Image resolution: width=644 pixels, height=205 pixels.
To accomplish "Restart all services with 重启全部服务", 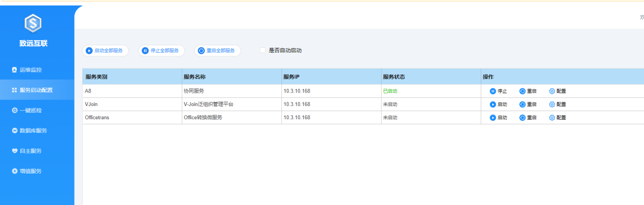I will (217, 51).
